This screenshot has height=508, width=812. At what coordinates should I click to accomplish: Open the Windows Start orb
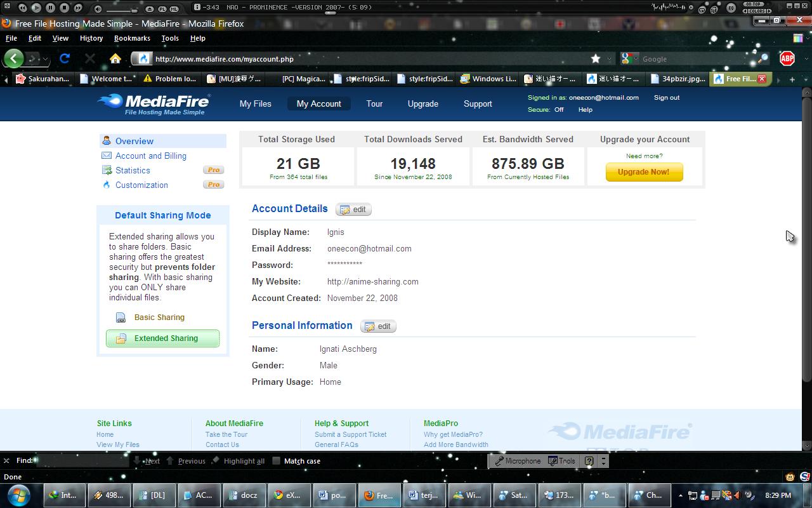click(18, 495)
